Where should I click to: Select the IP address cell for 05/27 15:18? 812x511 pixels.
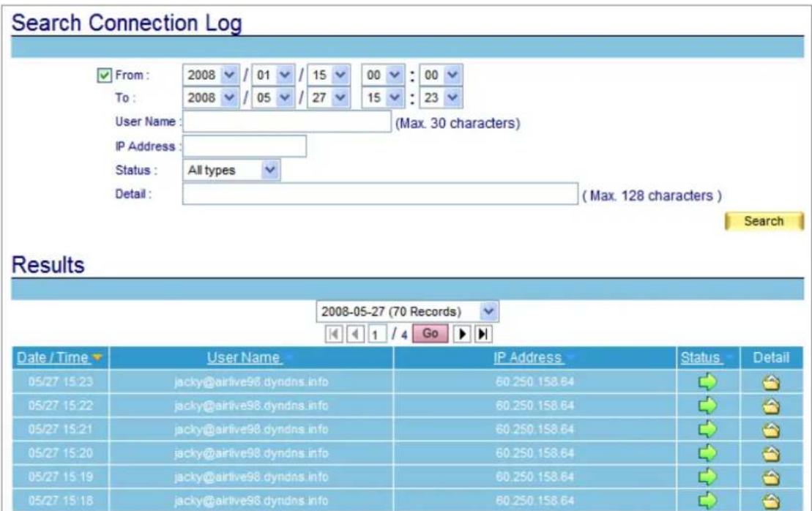(535, 500)
